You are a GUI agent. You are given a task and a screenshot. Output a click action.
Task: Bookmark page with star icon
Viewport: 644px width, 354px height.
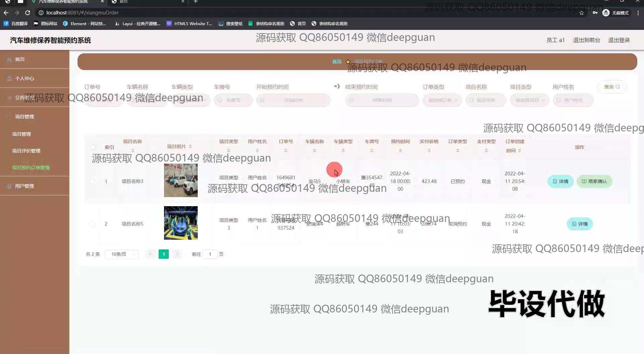581,13
